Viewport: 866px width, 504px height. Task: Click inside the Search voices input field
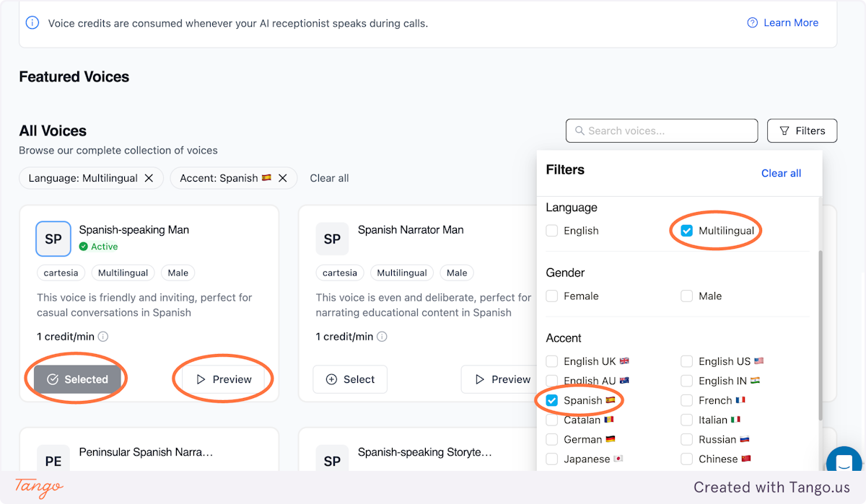(661, 131)
